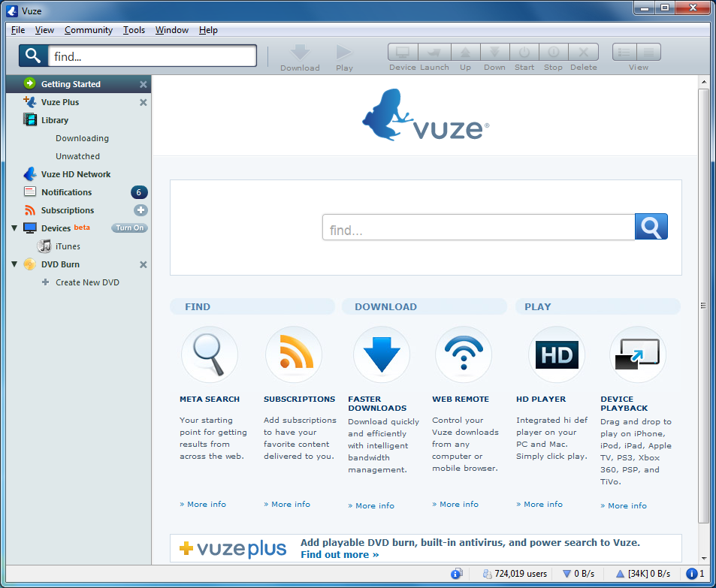Click the Meta Search magnifier icon
Screen dimensions: 716x588
tap(209, 354)
